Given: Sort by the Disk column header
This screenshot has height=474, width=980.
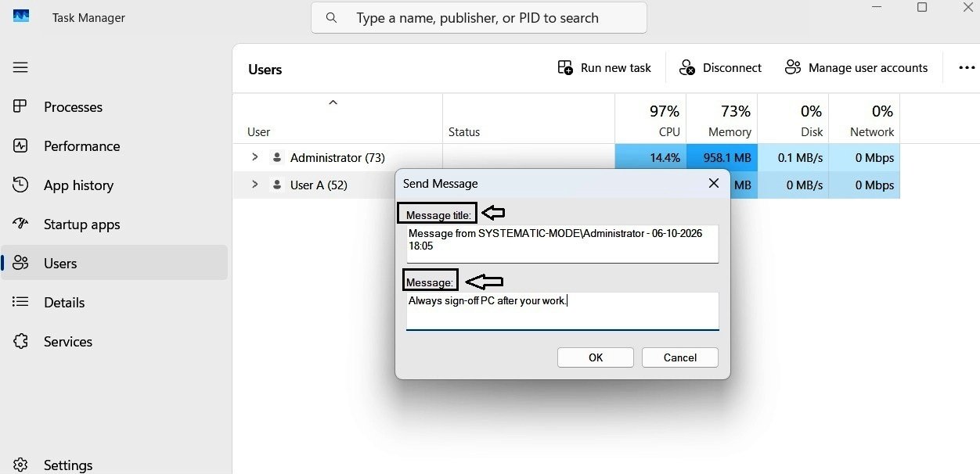Looking at the screenshot, I should coord(793,119).
